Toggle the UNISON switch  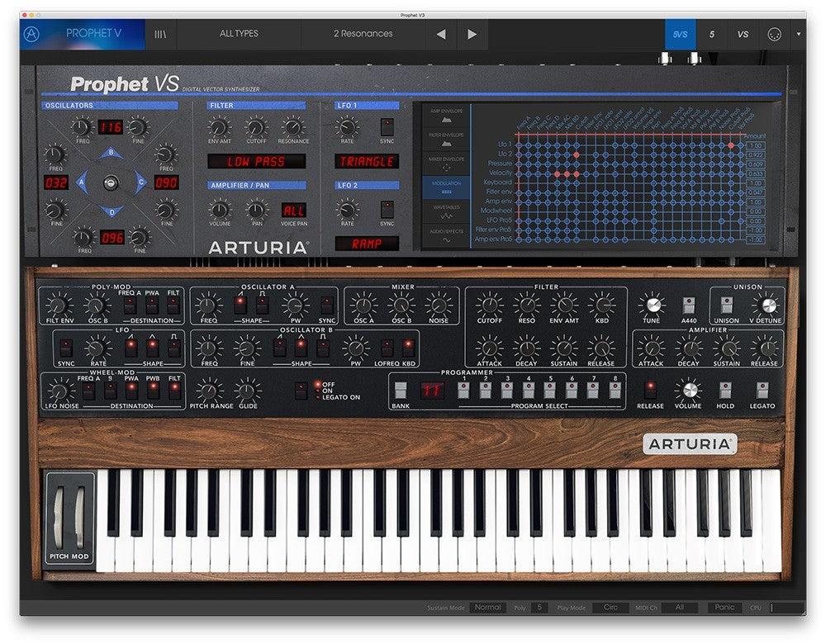click(x=726, y=305)
